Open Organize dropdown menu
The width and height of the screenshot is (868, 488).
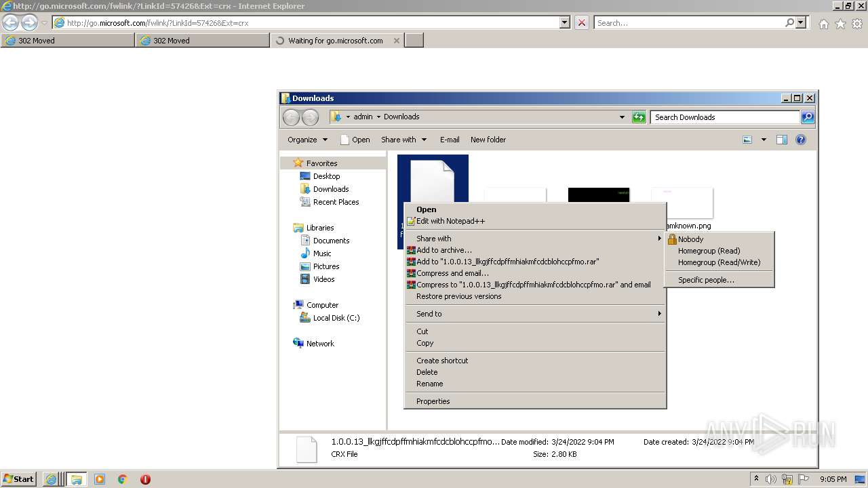[307, 140]
